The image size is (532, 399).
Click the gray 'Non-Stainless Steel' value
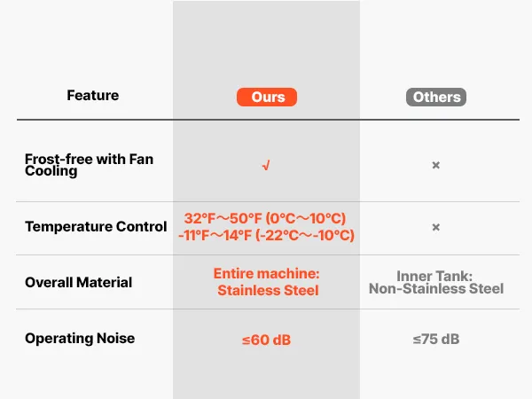pos(435,288)
